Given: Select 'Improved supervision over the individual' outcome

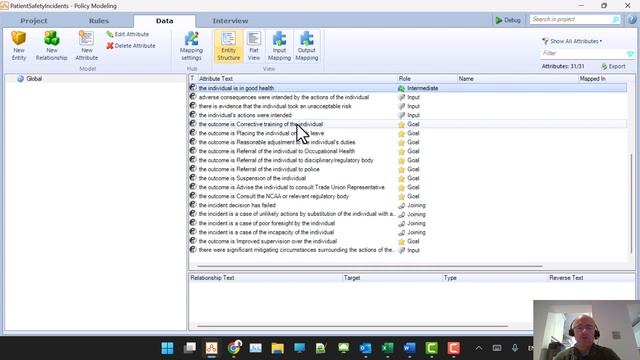Looking at the screenshot, I should point(267,241).
